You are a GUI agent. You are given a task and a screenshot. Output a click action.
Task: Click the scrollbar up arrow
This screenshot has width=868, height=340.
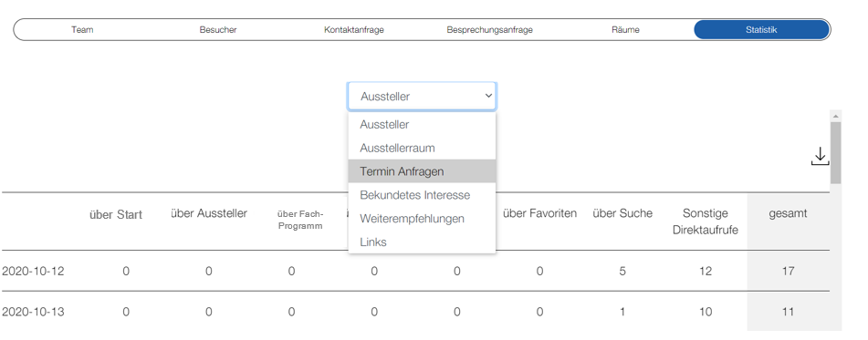point(835,116)
